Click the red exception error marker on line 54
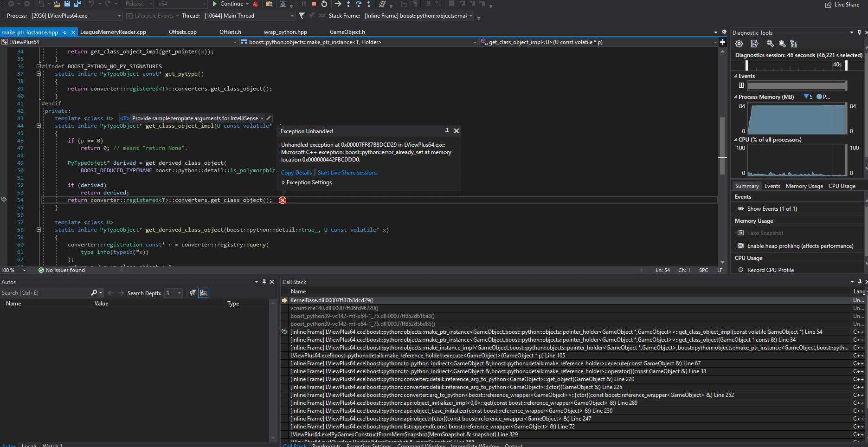The width and height of the screenshot is (868, 447). point(283,200)
